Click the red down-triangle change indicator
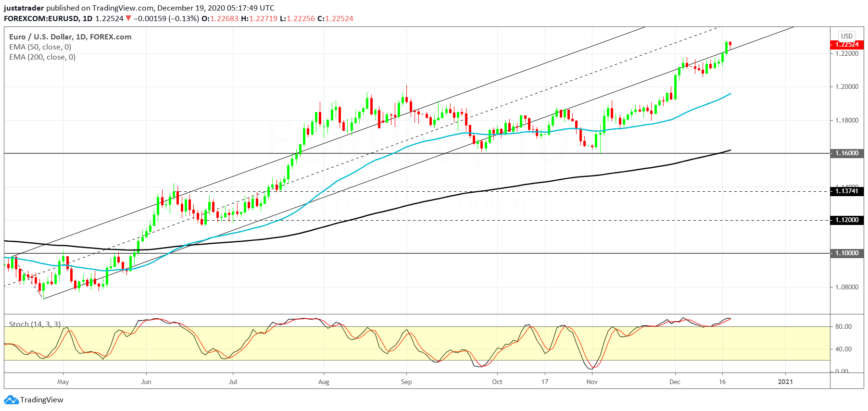The width and height of the screenshot is (868, 411). (128, 18)
